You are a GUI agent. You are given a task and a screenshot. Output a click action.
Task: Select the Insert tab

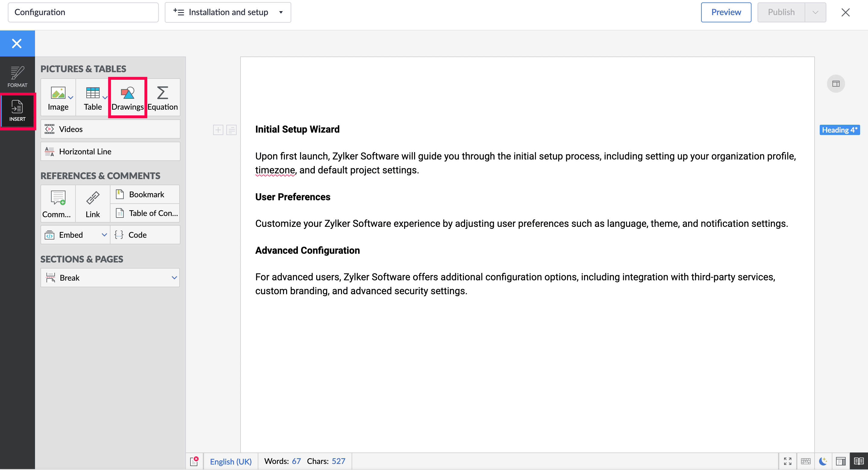17,111
